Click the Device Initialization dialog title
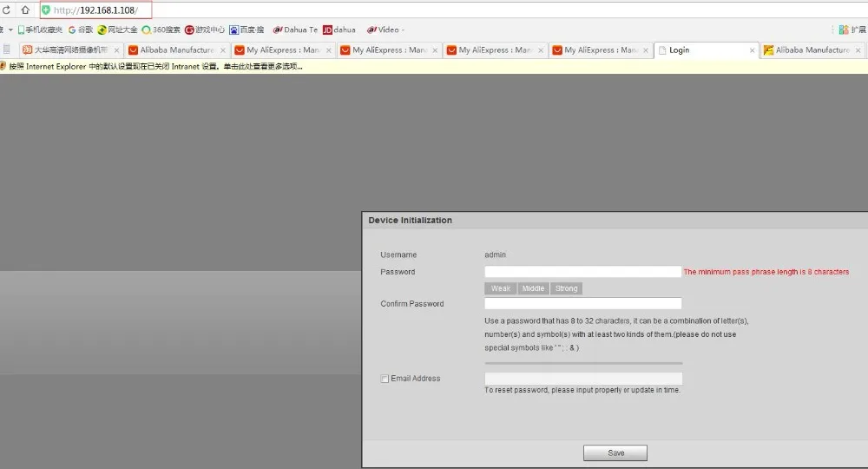Viewport: 868px width, 469px height. pyautogui.click(x=411, y=221)
